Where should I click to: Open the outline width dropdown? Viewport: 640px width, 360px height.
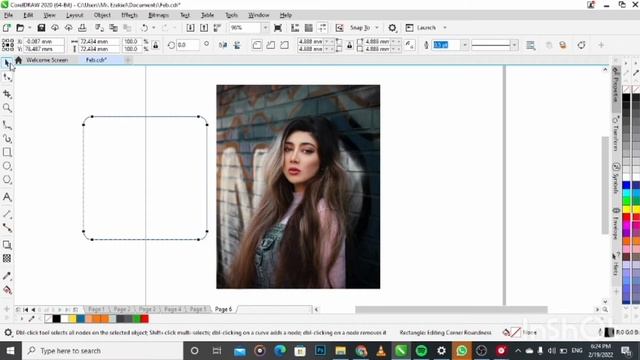click(464, 45)
